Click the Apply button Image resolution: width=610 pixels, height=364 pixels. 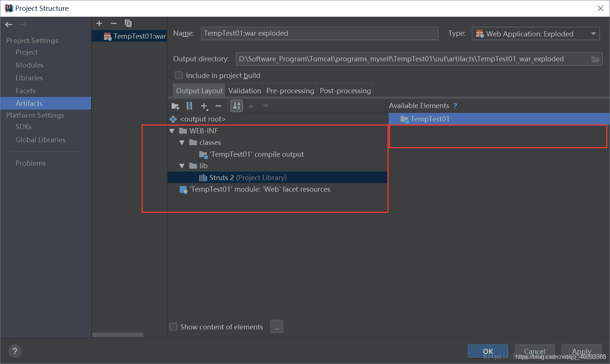tap(581, 351)
